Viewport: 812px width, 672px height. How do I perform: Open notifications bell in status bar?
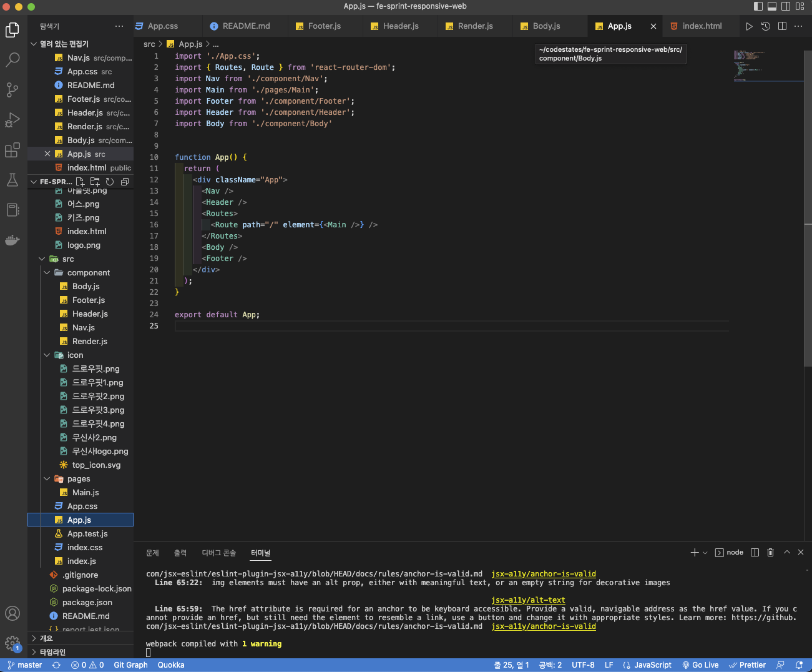(x=800, y=665)
